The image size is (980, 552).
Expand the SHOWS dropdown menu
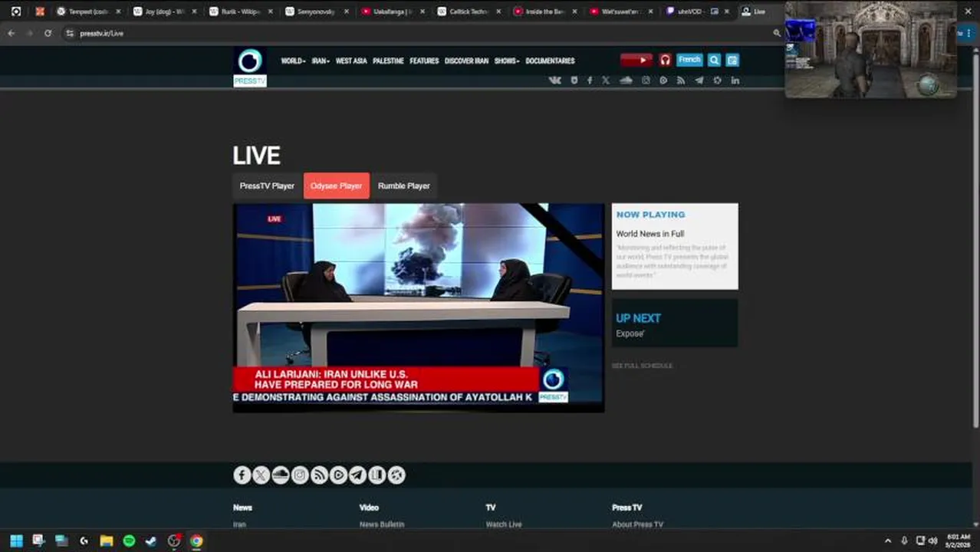pyautogui.click(x=507, y=61)
